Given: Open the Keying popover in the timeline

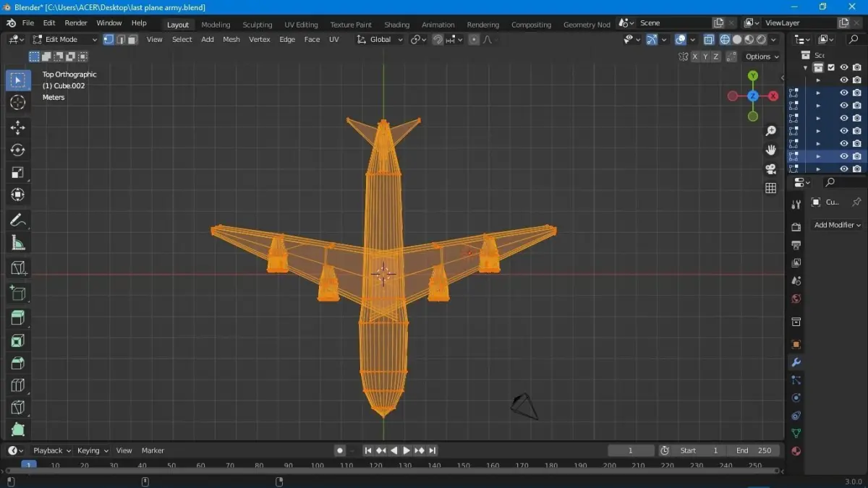Looking at the screenshot, I should (93, 450).
